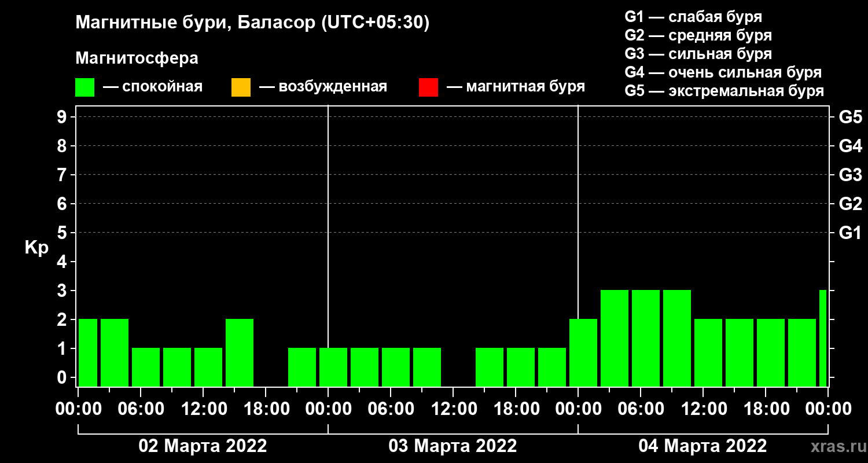Click the Kp 2 bar ending at 18:00 on 02 Марта

[240, 352]
